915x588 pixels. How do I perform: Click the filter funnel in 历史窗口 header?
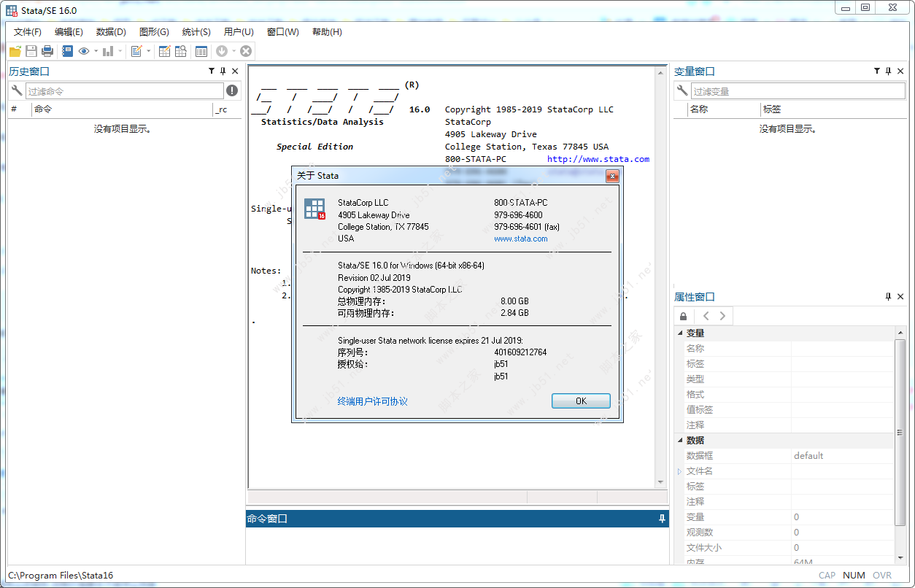pos(212,71)
